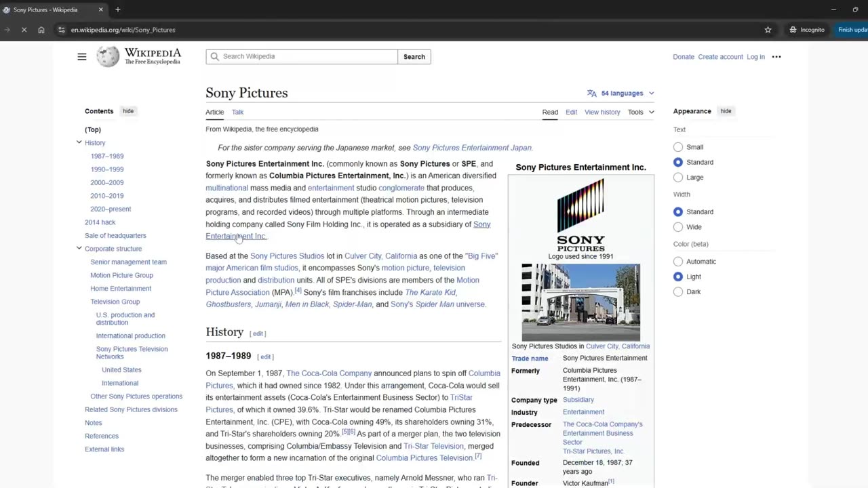Open the 54 languages dropdown

[x=621, y=94]
